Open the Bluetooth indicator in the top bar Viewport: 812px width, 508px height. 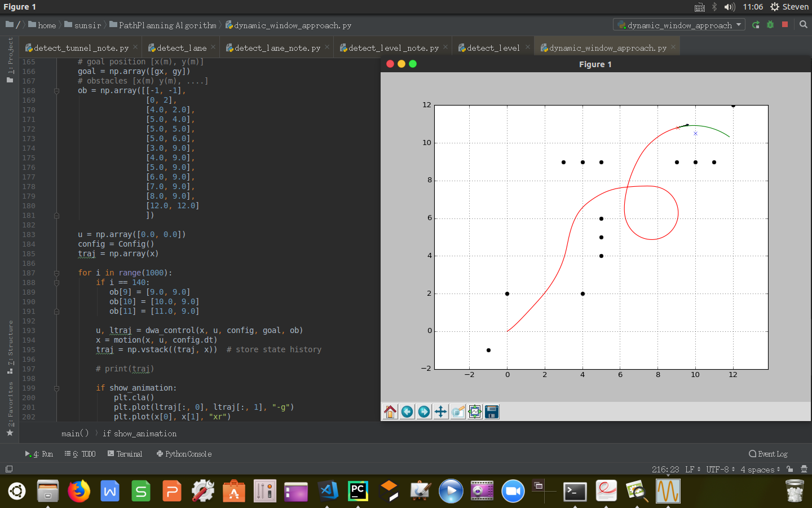714,7
